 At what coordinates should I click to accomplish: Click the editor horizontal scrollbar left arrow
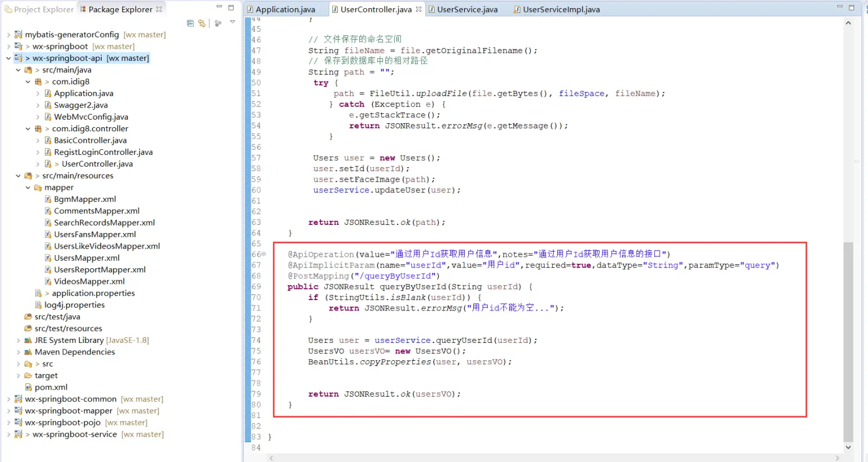coord(271,457)
